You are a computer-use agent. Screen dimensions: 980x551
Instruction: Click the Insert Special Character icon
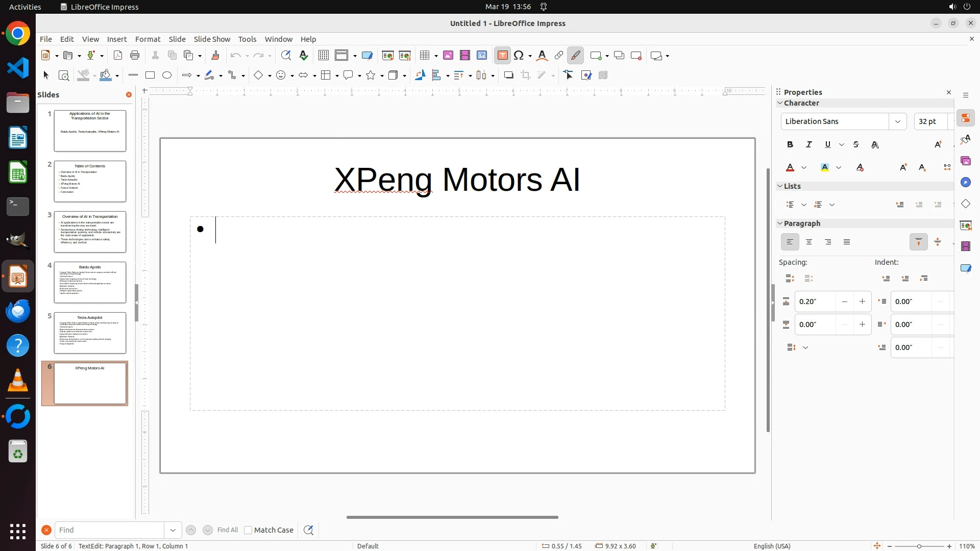519,56
